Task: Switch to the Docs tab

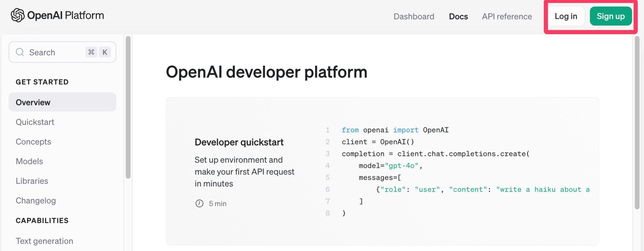Action: point(458,16)
